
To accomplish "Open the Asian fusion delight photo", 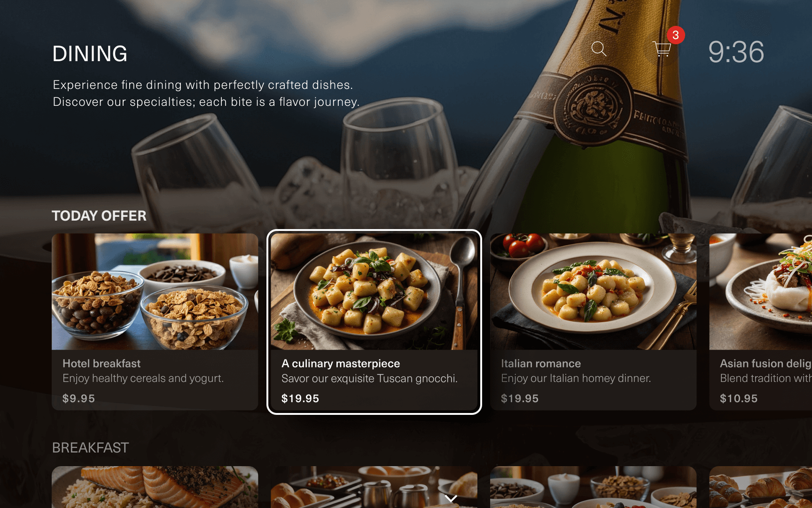I will [x=761, y=292].
